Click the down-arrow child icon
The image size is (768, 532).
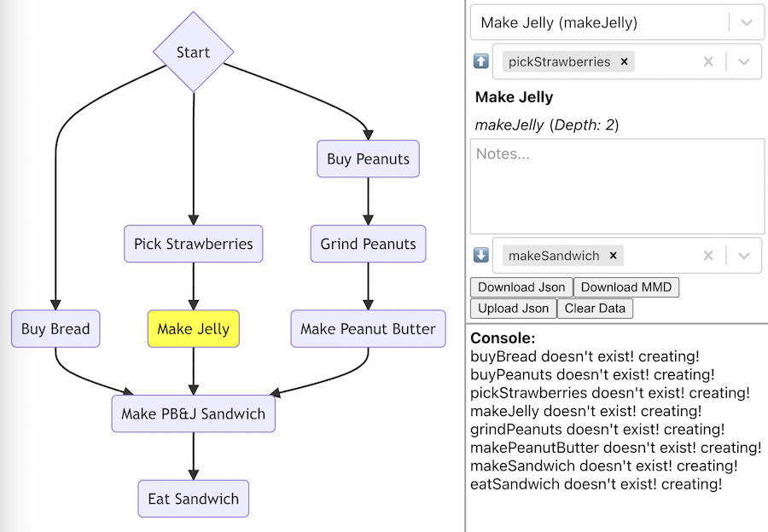pyautogui.click(x=481, y=256)
